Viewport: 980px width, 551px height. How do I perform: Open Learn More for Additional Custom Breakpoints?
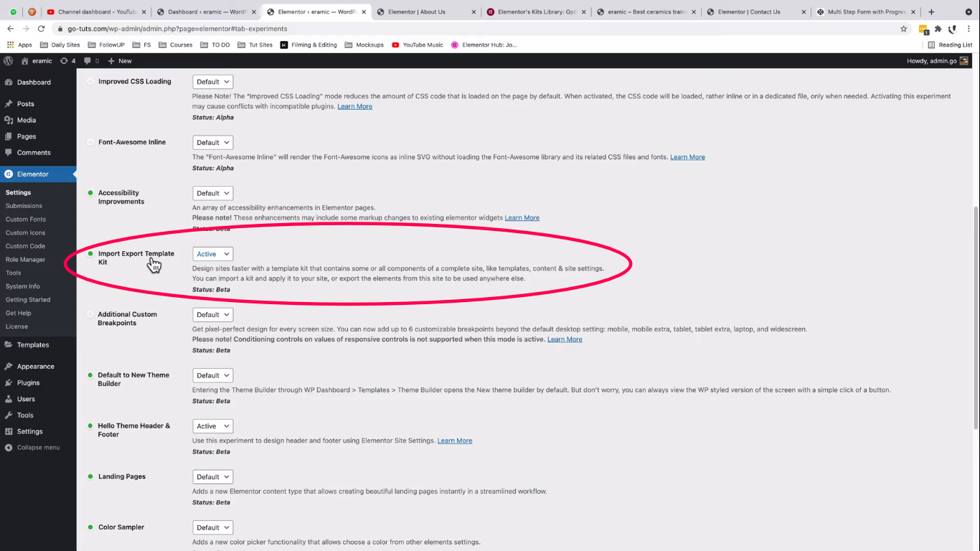[565, 339]
